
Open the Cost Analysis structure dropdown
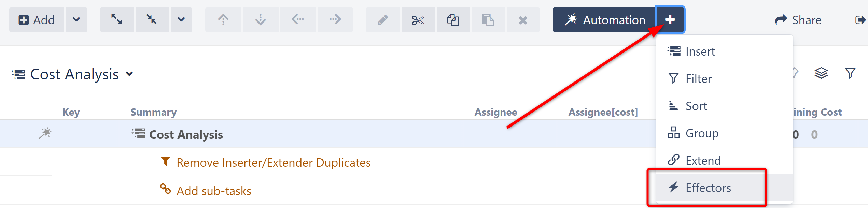click(129, 74)
